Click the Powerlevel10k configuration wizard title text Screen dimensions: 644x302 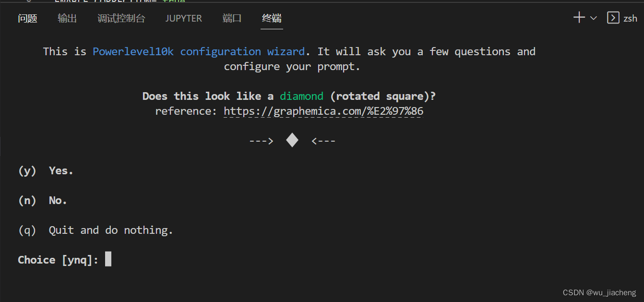(199, 51)
